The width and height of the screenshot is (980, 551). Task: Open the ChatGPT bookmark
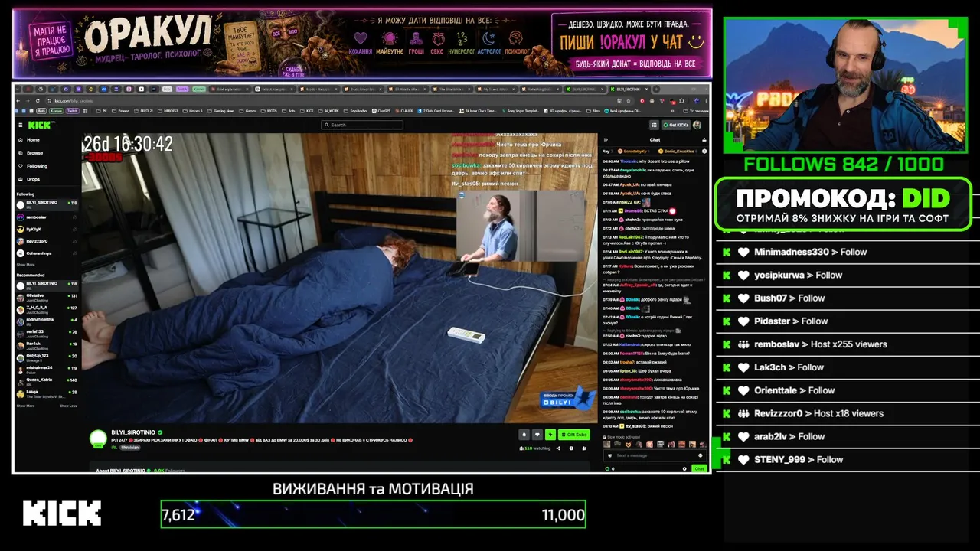coord(381,111)
